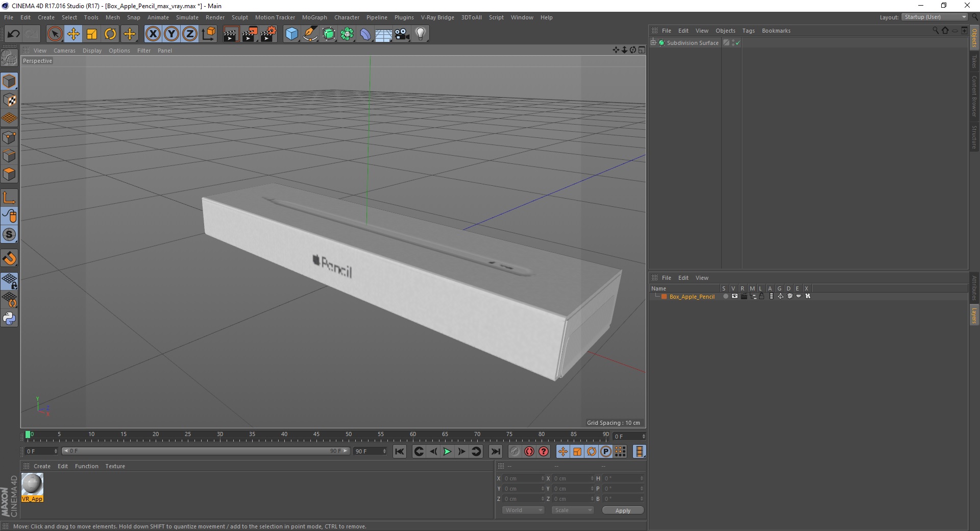The image size is (980, 531).
Task: Go to end of animation
Action: 495,451
